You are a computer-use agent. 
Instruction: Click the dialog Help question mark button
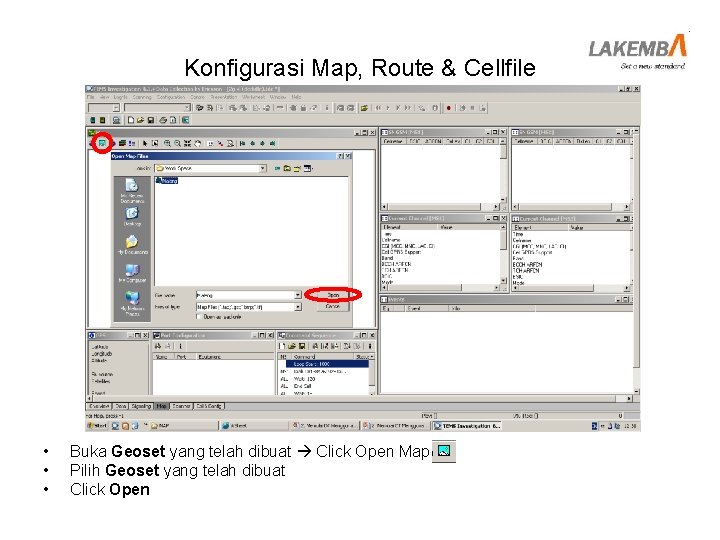click(340, 156)
